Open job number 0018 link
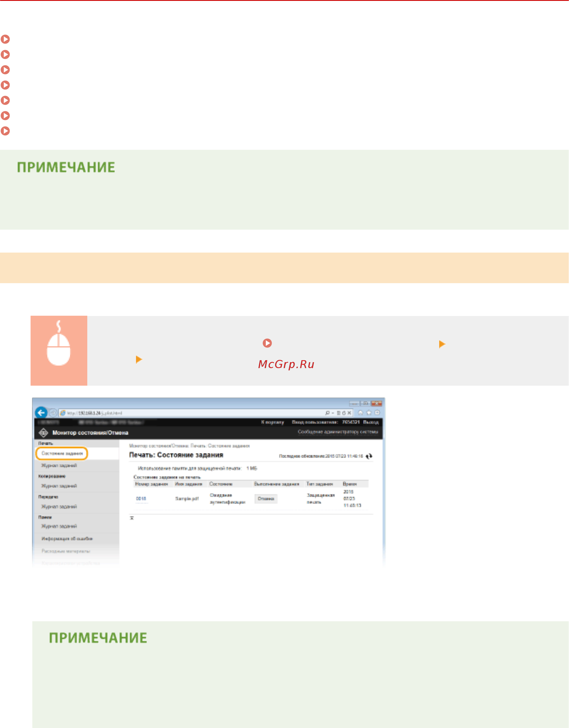569x728 pixels. (x=141, y=499)
